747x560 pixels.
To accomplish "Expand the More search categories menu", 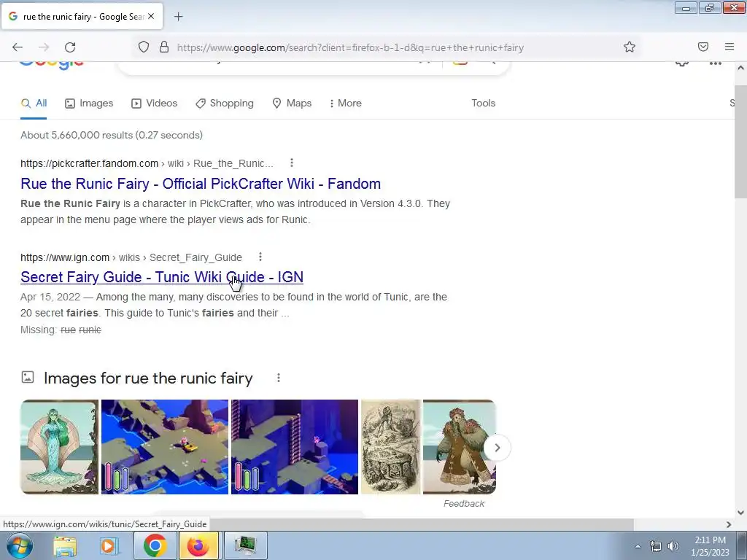I will coord(345,104).
